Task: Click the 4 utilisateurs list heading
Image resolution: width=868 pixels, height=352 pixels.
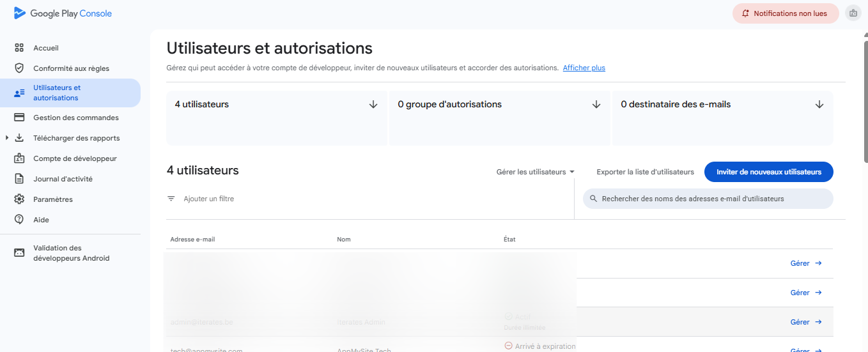Action: pos(203,170)
